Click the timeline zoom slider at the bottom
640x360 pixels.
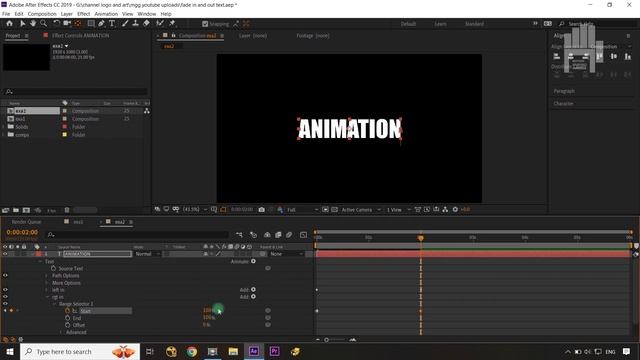(x=327, y=340)
